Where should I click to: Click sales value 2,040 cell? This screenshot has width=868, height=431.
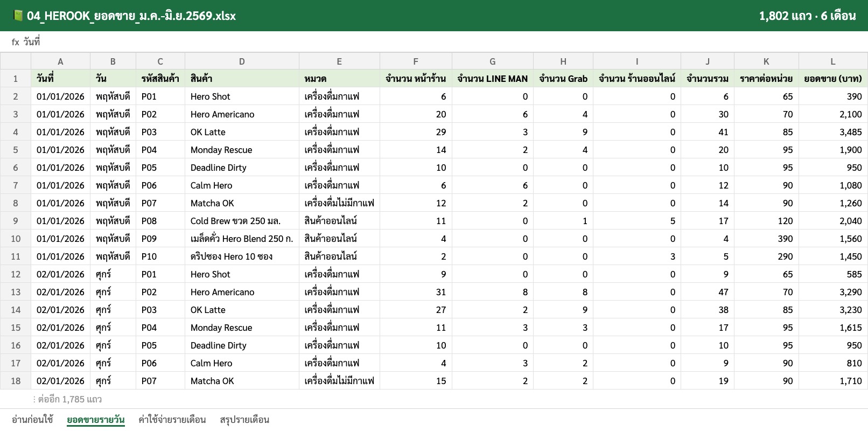click(833, 221)
